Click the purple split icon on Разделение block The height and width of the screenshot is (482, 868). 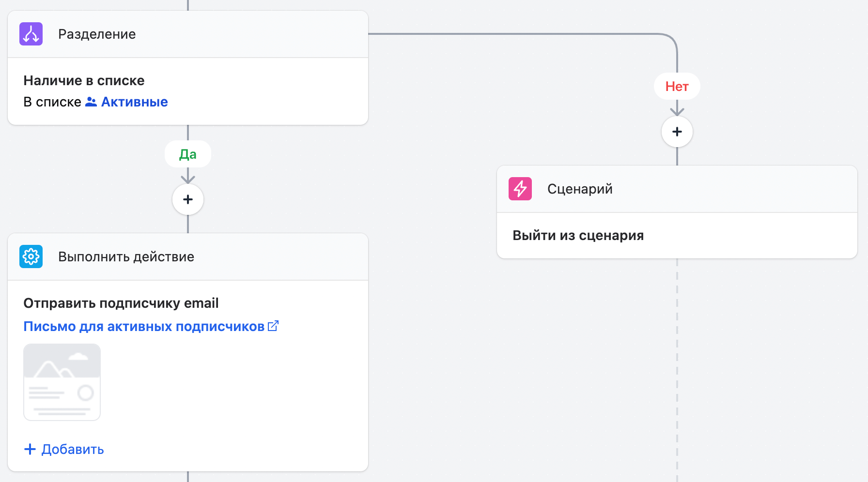(x=31, y=34)
